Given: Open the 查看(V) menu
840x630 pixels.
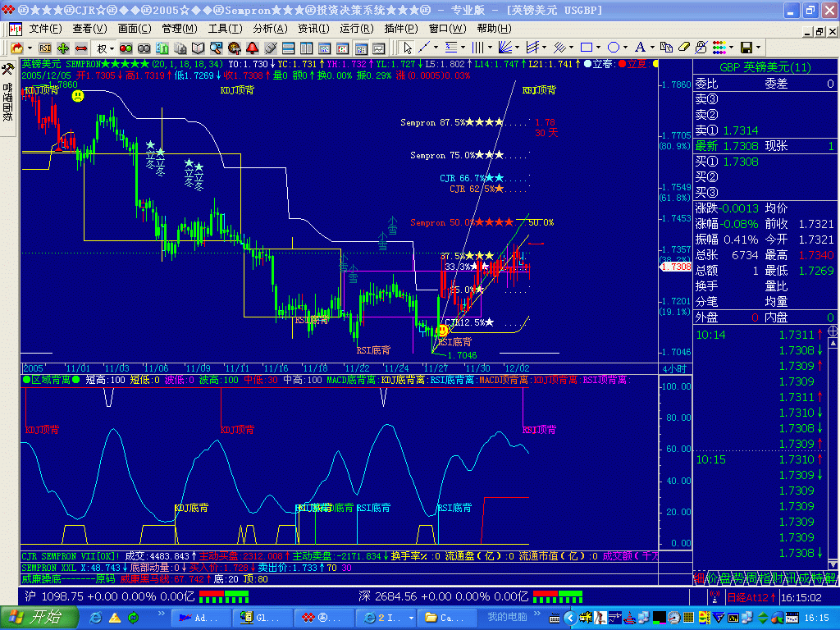Looking at the screenshot, I should coord(90,29).
